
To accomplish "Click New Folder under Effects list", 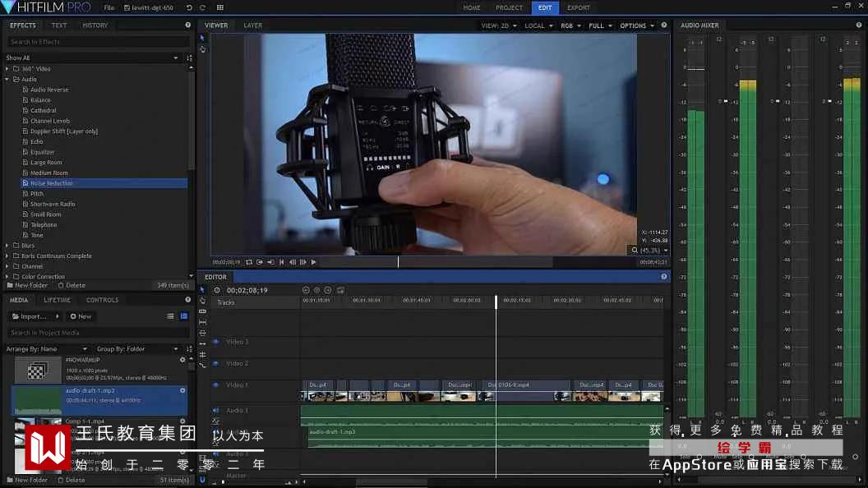I will [28, 286].
